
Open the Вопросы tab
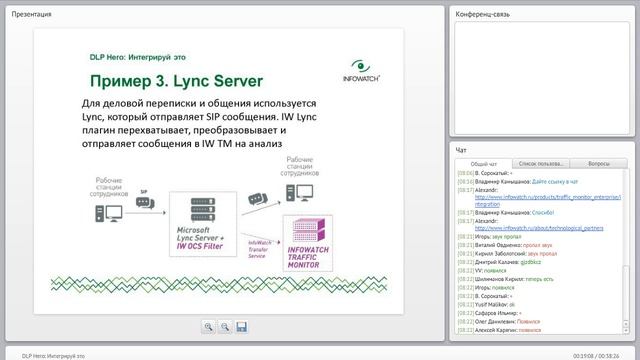[599, 163]
